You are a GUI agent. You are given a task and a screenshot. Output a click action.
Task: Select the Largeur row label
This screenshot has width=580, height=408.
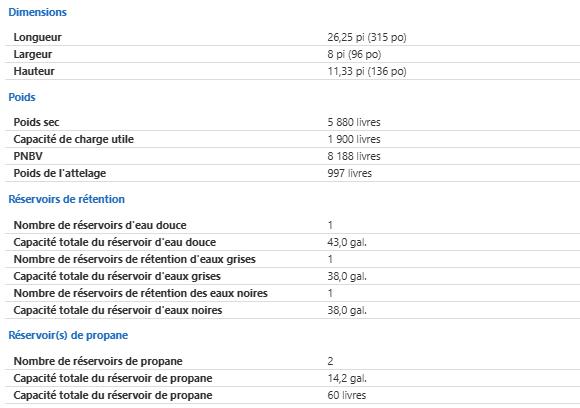33,54
